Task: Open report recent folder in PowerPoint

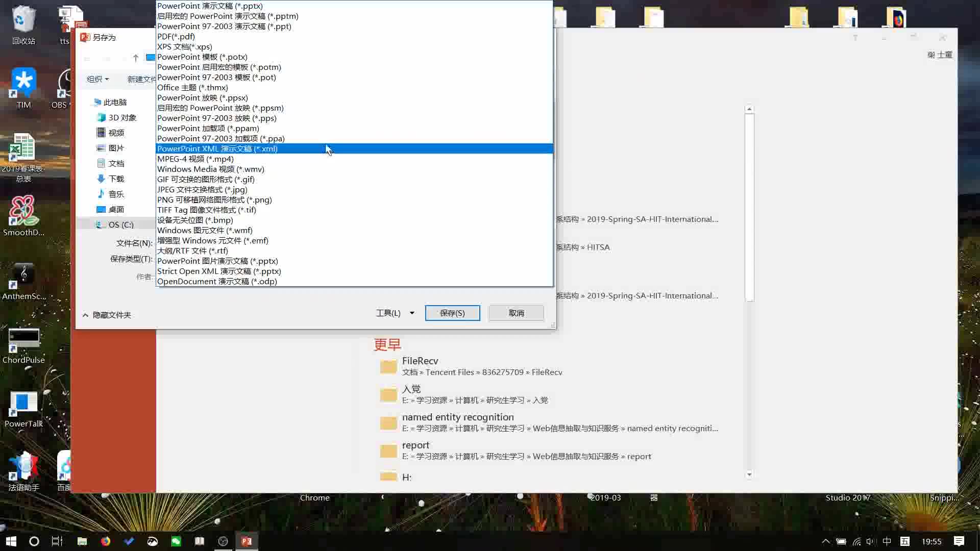Action: [549, 450]
